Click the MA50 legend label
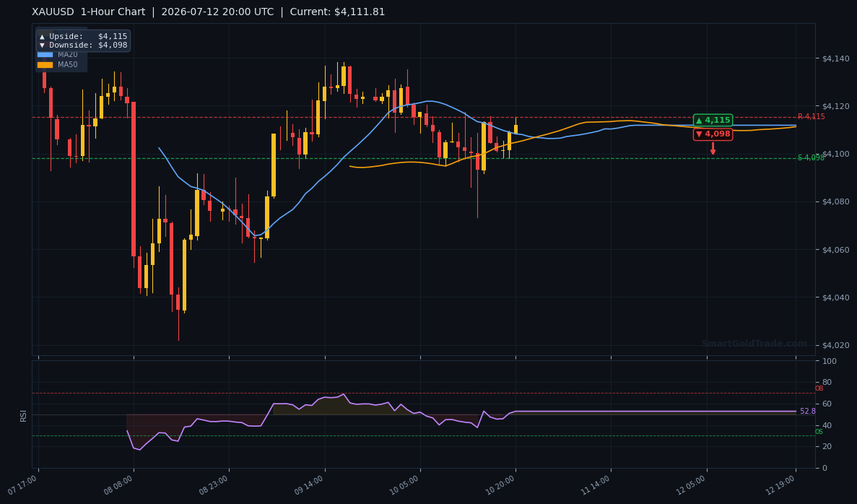Viewport: 857px width, 504px height. click(x=68, y=64)
